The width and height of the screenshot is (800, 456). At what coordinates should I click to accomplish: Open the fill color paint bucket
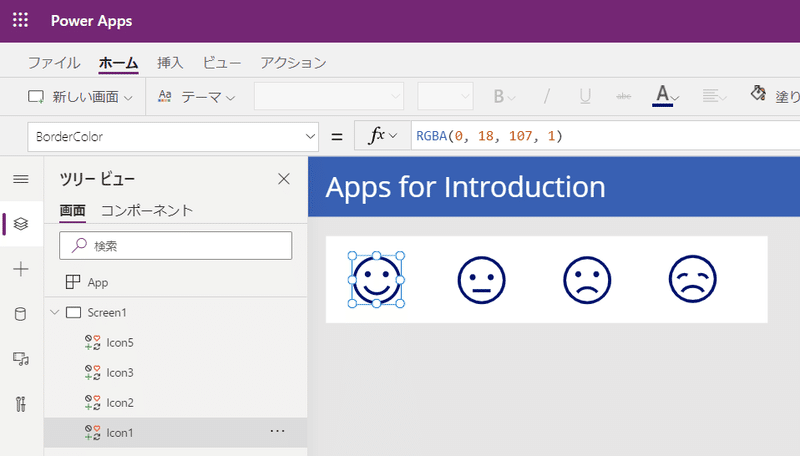tap(758, 94)
